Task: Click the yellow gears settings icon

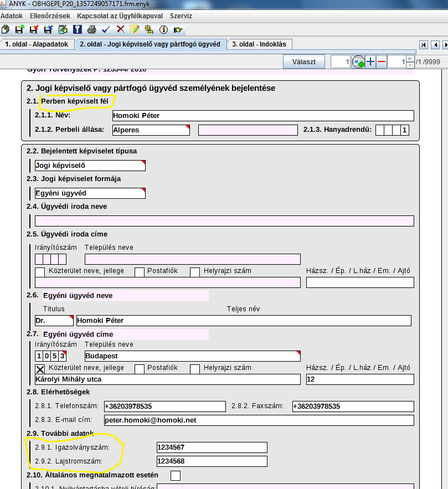Action: (x=149, y=29)
